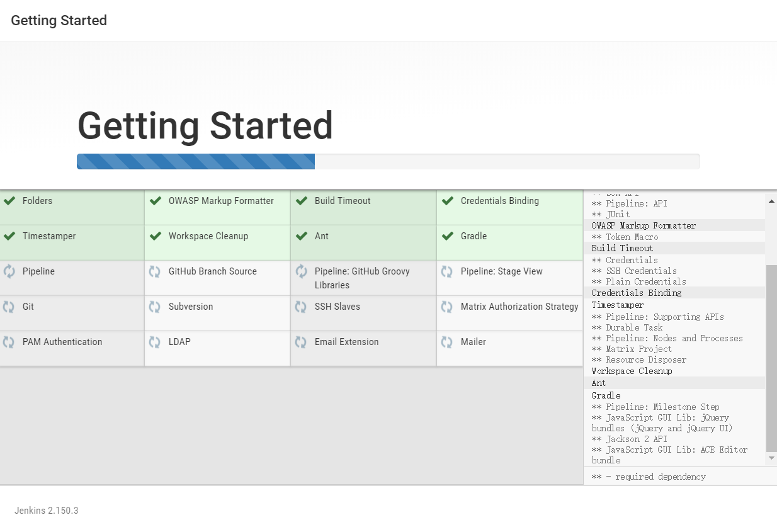Select the Build Timeout tile label
777x532 pixels.
tap(343, 201)
